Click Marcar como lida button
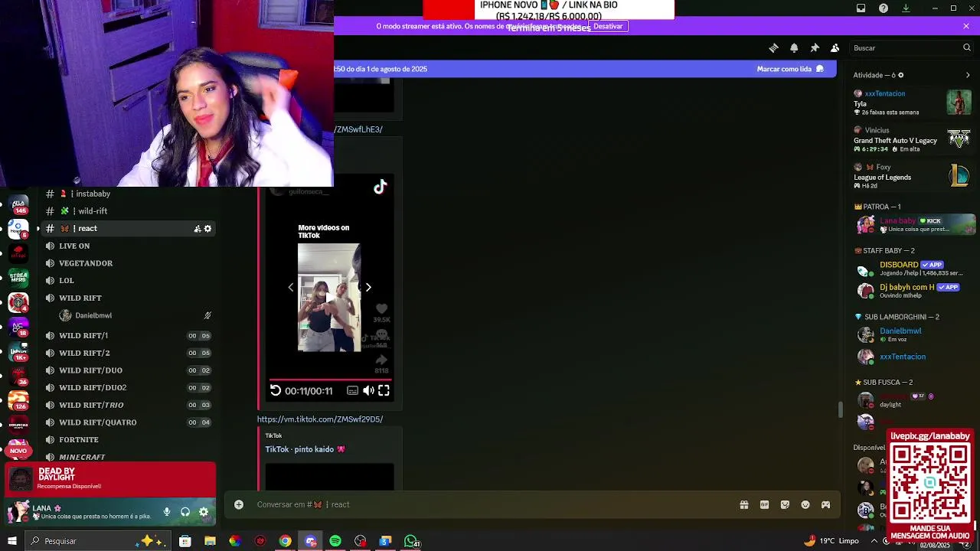The height and width of the screenshot is (551, 980). [x=790, y=69]
